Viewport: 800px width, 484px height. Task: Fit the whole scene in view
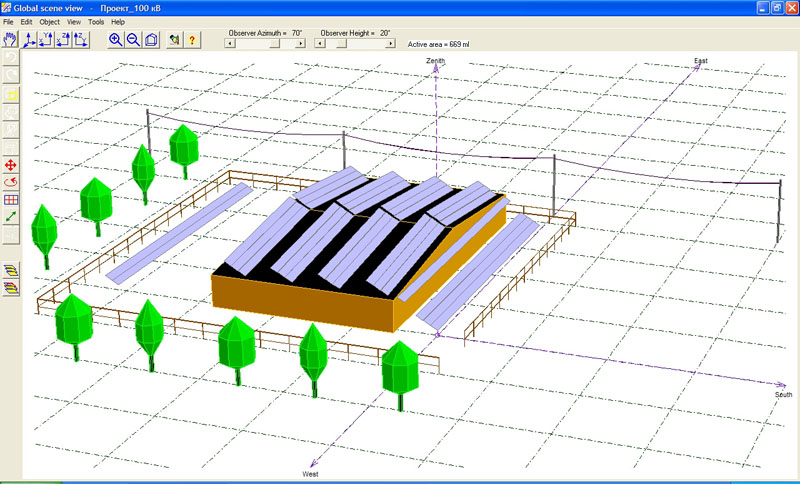pos(151,40)
